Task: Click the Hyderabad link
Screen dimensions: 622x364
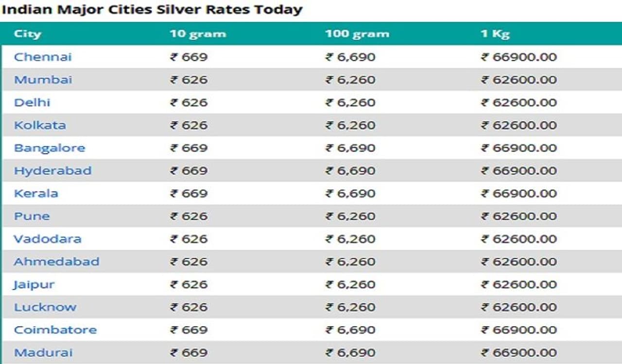Action: pyautogui.click(x=52, y=171)
